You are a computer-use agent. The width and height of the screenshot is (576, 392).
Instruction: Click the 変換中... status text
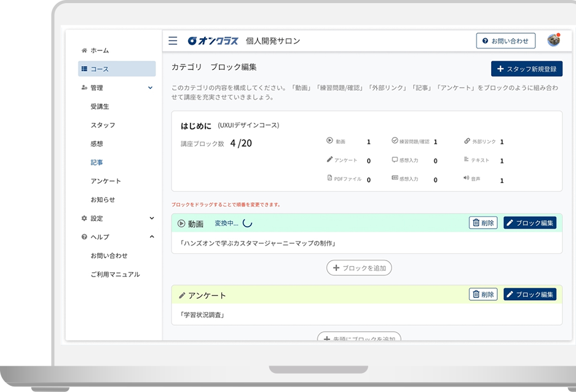[x=226, y=223]
